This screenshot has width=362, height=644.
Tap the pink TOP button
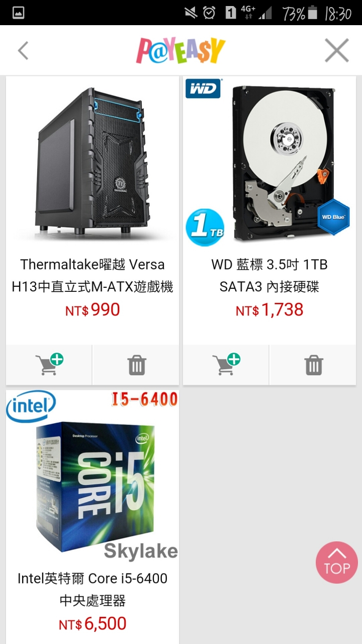pos(337,562)
